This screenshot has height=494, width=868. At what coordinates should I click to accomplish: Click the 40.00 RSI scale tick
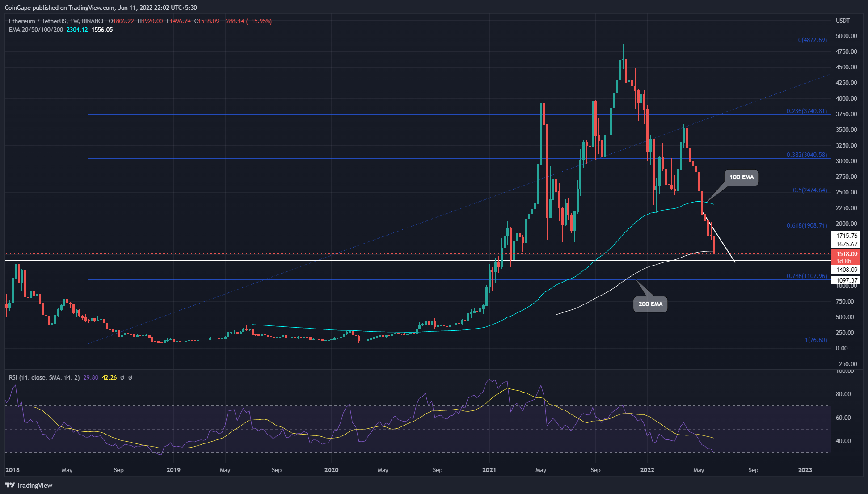843,441
